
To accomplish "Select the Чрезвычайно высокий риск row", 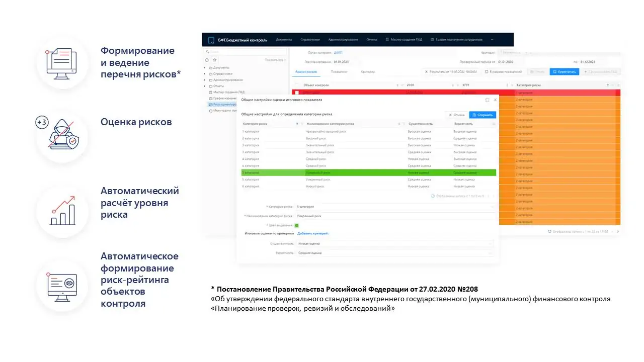I will pos(369,131).
